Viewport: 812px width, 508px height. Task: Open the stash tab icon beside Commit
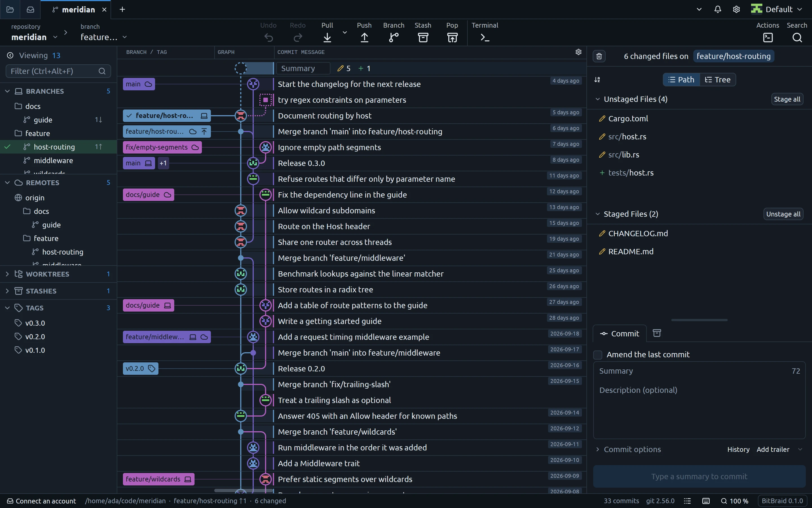[x=657, y=333]
